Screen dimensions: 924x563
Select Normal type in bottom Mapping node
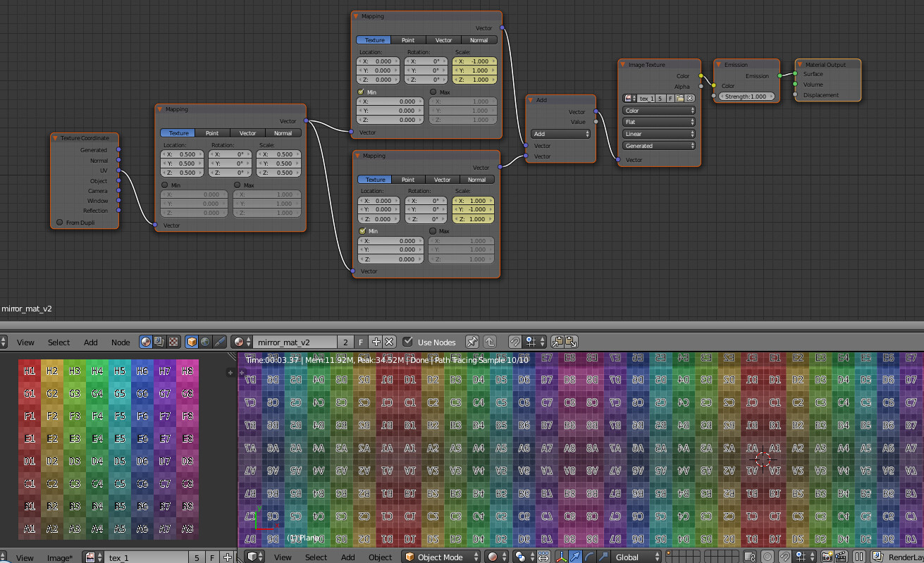[x=477, y=180]
